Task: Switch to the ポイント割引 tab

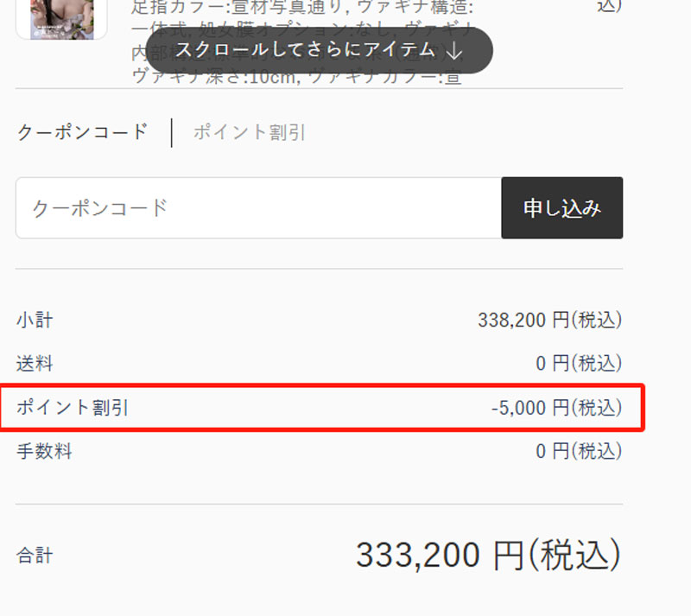Action: [x=250, y=132]
